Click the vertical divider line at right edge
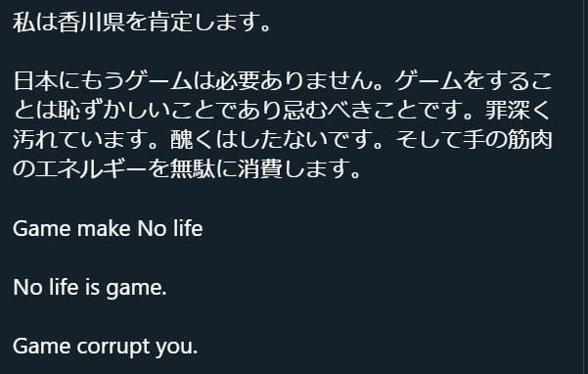Viewport: 588px width, 374px height. point(583,187)
